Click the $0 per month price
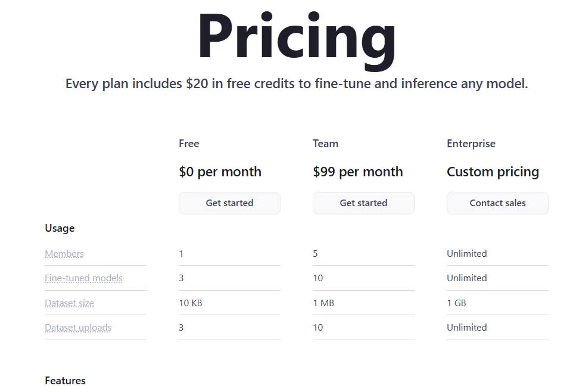The height and width of the screenshot is (392, 573). (x=220, y=172)
